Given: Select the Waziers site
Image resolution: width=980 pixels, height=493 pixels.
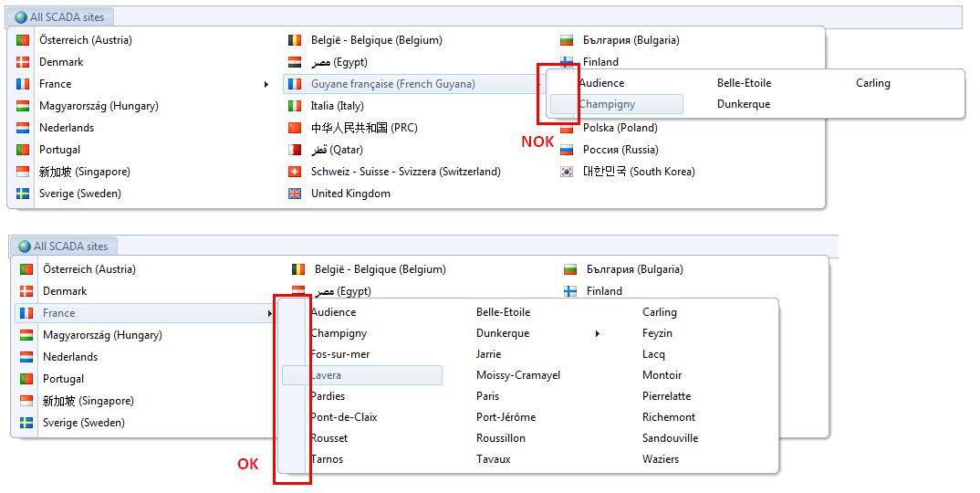Looking at the screenshot, I should pos(661,459).
